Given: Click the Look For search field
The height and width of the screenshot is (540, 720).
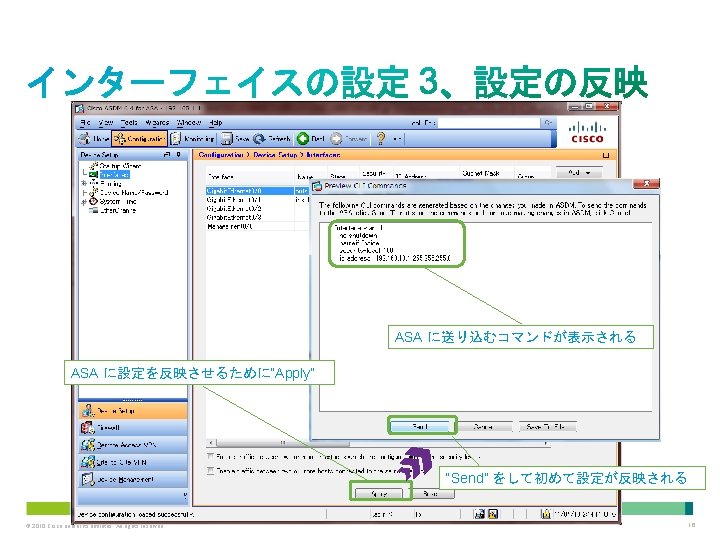Looking at the screenshot, I should coord(489,123).
